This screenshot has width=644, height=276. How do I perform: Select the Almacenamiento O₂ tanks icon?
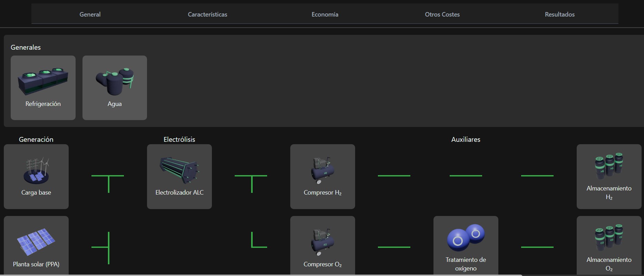tap(609, 237)
